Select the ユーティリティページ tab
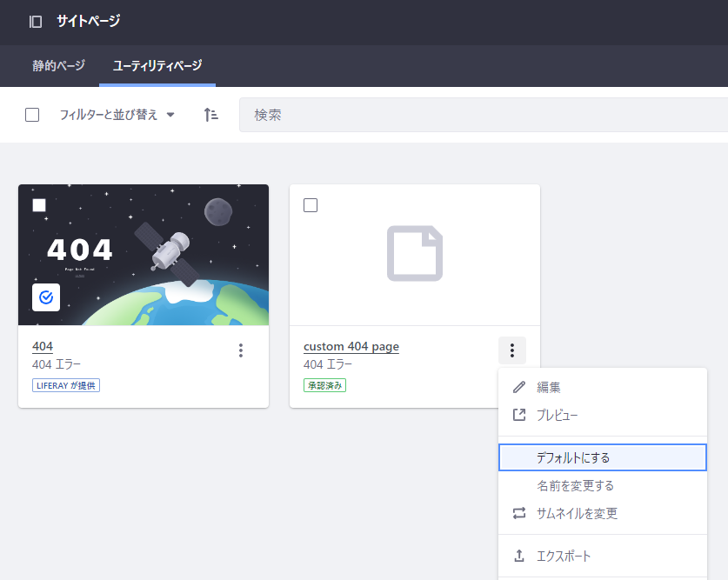728x580 pixels. [x=157, y=66]
